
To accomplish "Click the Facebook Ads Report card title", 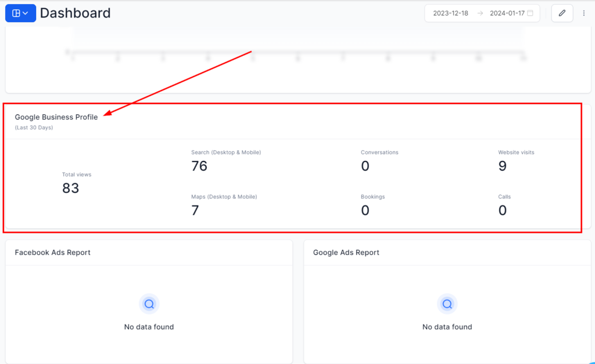I will coord(52,253).
